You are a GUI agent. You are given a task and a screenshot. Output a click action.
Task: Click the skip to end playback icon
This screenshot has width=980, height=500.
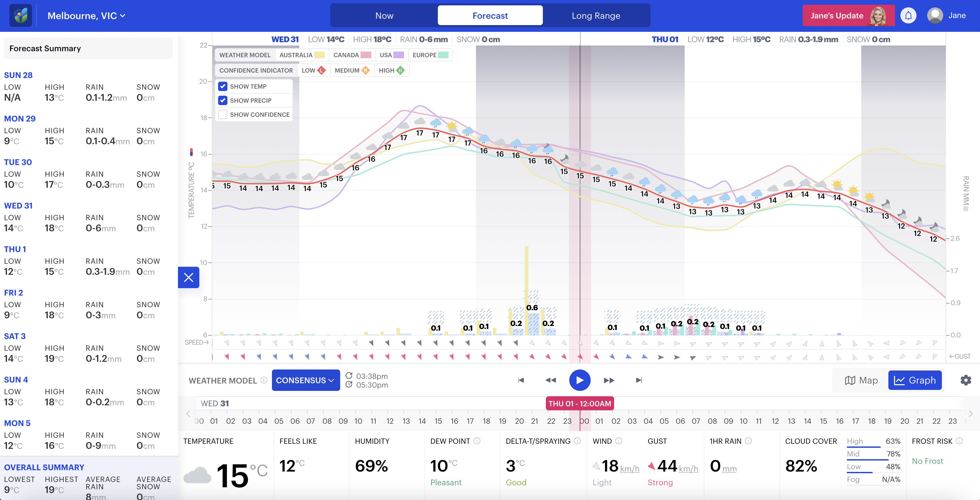639,380
